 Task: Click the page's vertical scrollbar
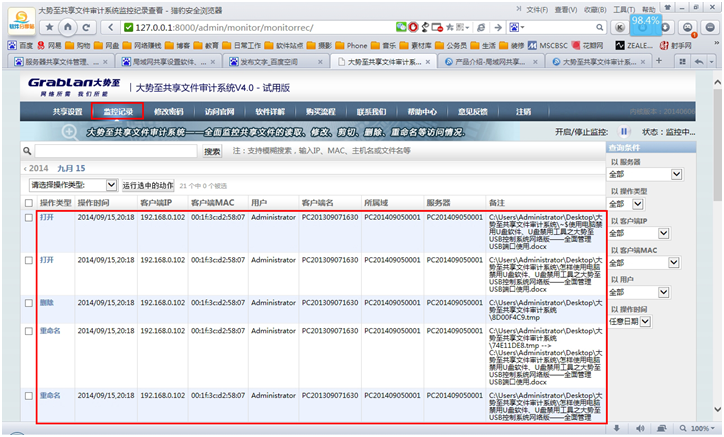coord(717,250)
